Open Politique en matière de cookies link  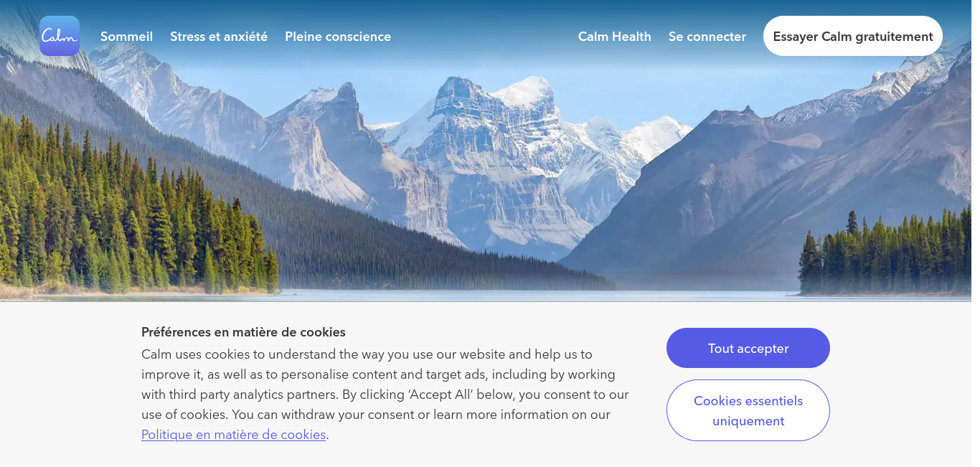tap(234, 435)
